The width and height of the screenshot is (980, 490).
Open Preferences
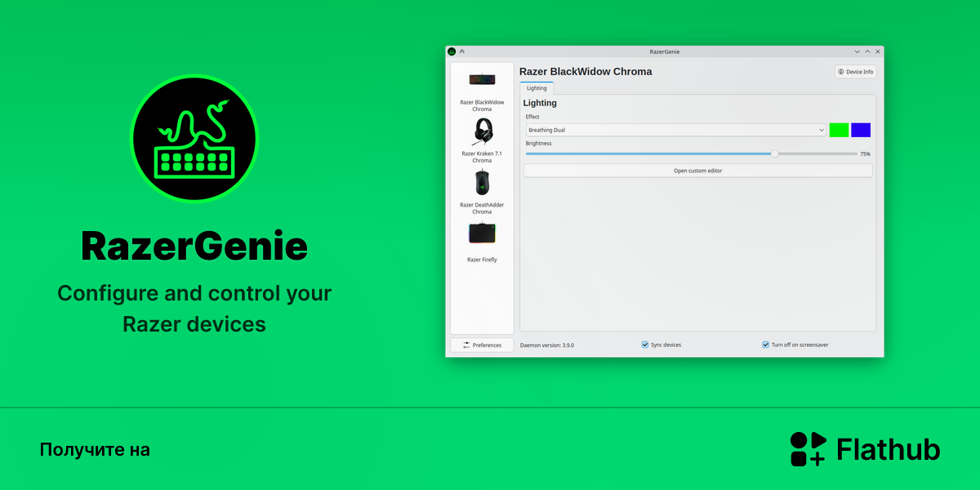(482, 345)
